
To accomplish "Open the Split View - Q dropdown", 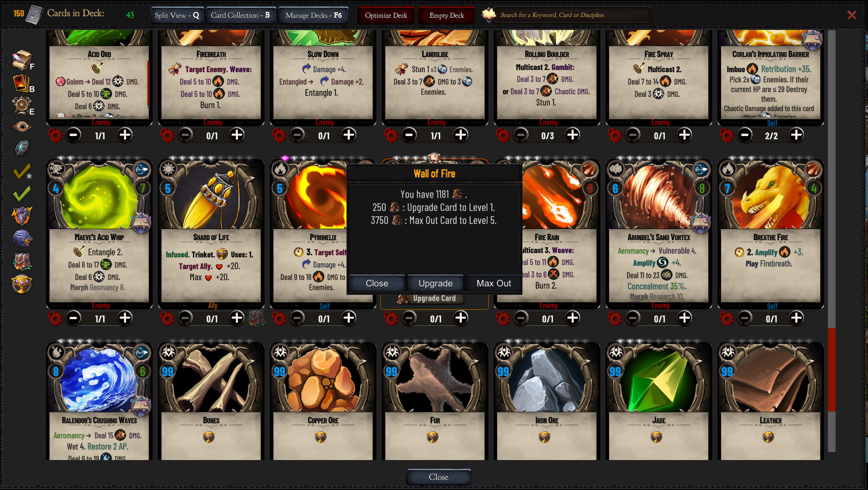I will pyautogui.click(x=177, y=15).
